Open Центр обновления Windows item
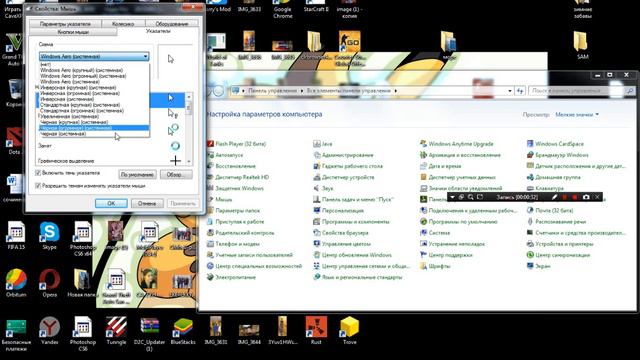Image resolution: width=640 pixels, height=360 pixels. [353, 255]
